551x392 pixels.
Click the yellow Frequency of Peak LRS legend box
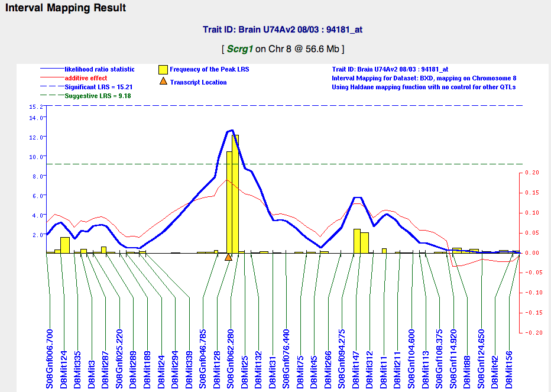163,69
